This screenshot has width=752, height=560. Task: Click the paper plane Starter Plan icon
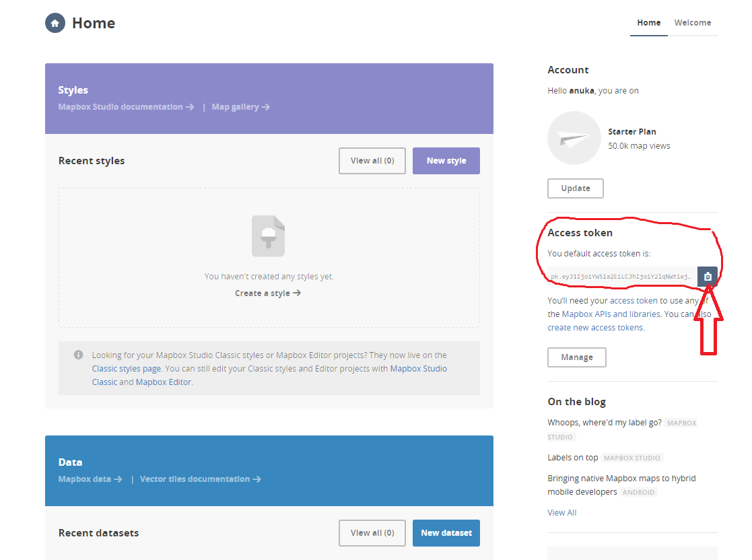click(x=574, y=139)
